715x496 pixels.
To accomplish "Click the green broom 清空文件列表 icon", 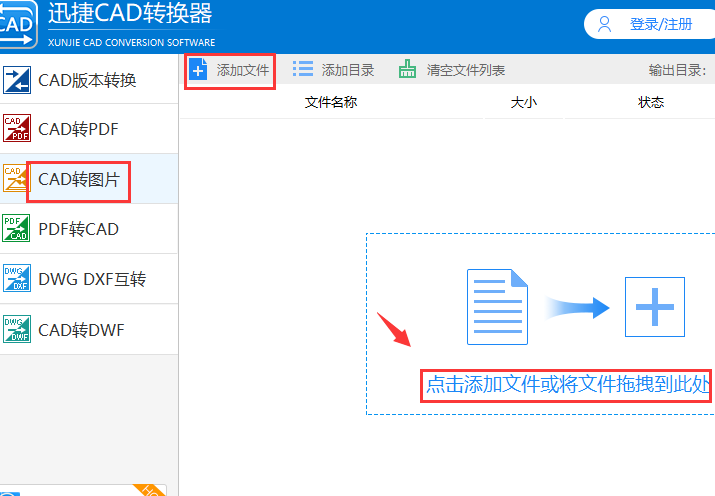I will pos(407,69).
